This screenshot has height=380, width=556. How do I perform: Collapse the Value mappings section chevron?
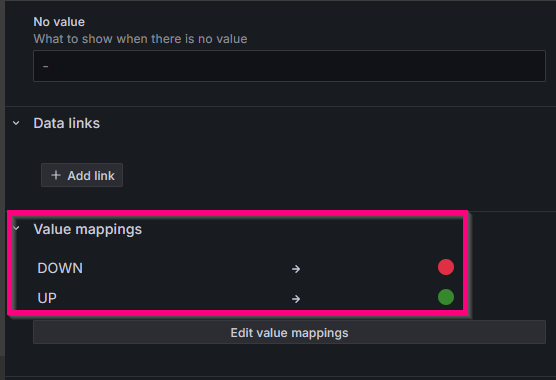(x=16, y=228)
